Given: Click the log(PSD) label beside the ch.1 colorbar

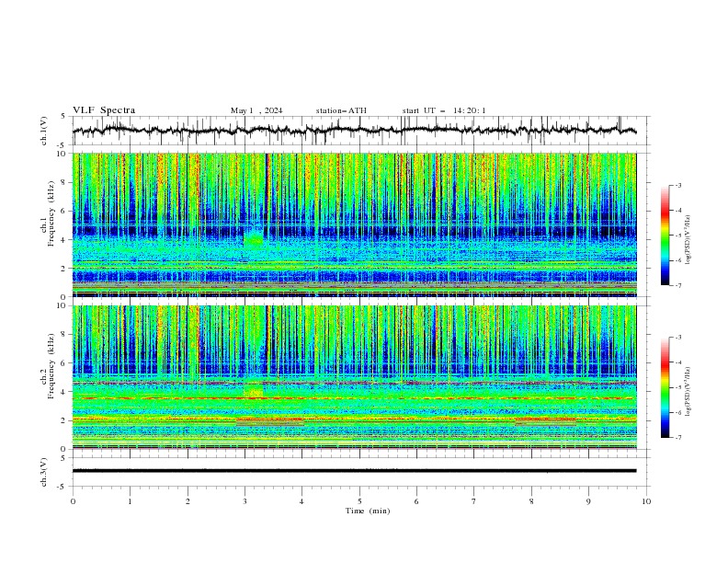Looking at the screenshot, I should 688,239.
